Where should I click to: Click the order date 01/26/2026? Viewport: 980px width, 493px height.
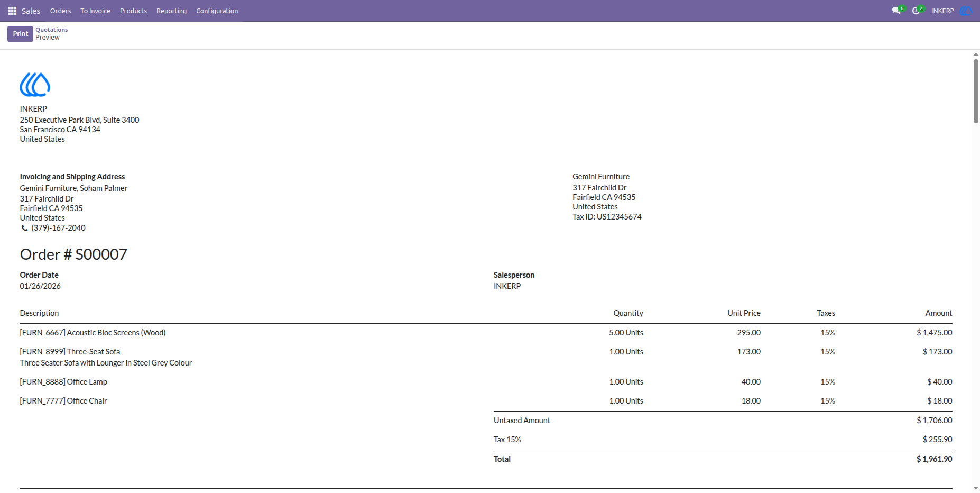40,286
